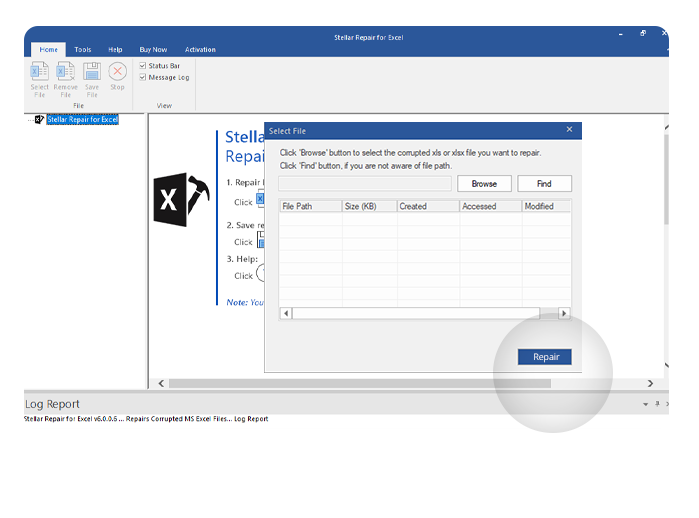Sort by Size (KB) column header

(x=369, y=206)
